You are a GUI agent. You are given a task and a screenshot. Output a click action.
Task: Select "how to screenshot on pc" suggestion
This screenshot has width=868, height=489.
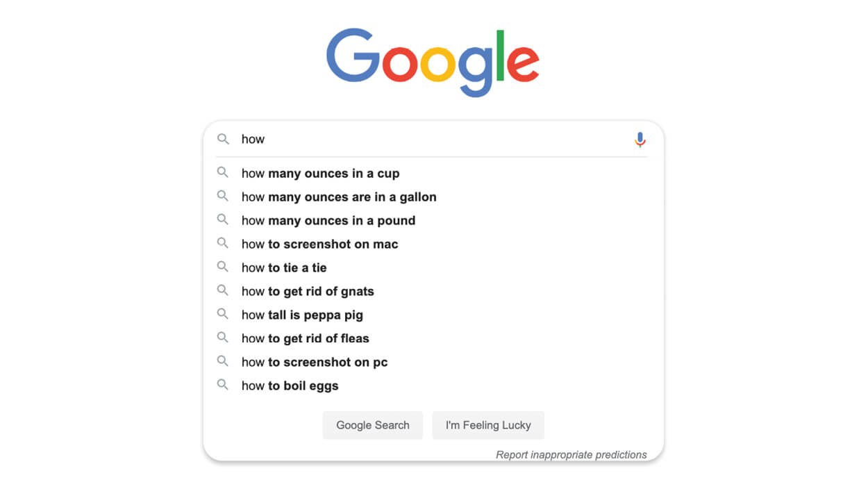click(314, 363)
